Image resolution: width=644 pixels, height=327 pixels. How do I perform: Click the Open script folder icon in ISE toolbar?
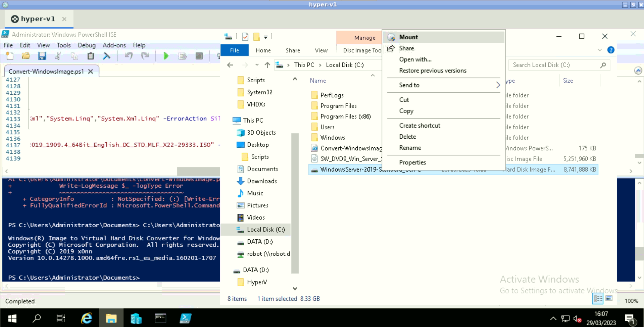coord(26,56)
